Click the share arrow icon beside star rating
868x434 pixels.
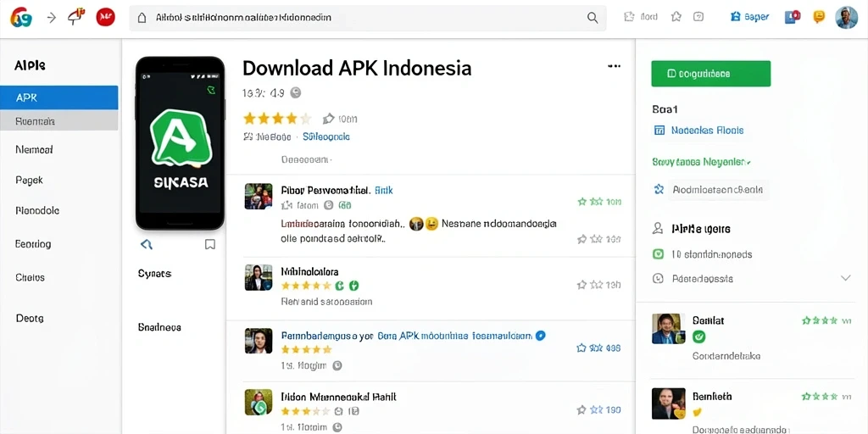coord(328,119)
